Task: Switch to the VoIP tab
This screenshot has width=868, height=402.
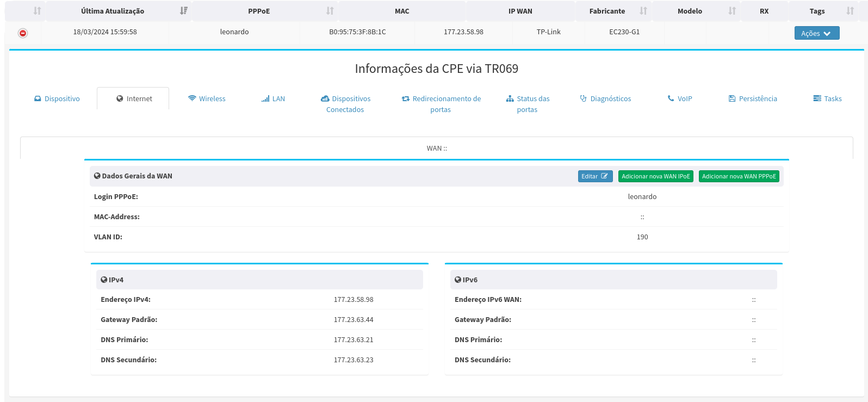Action: tap(680, 98)
